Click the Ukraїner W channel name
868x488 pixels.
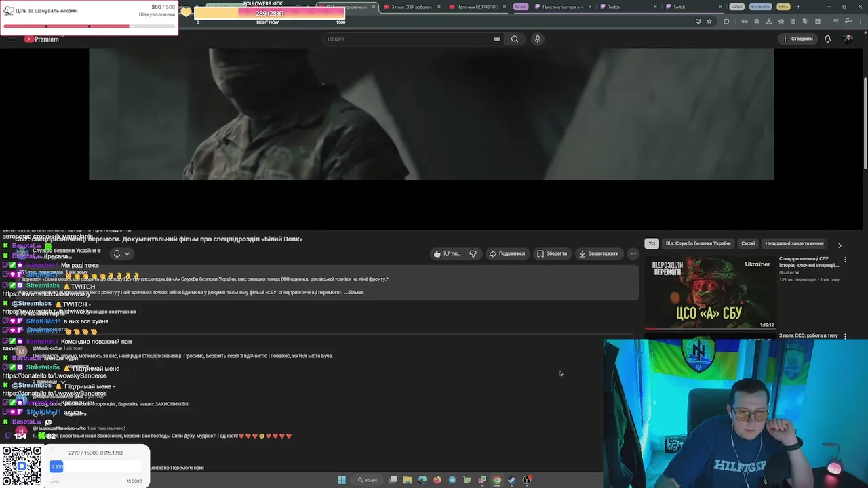pyautogui.click(x=789, y=272)
